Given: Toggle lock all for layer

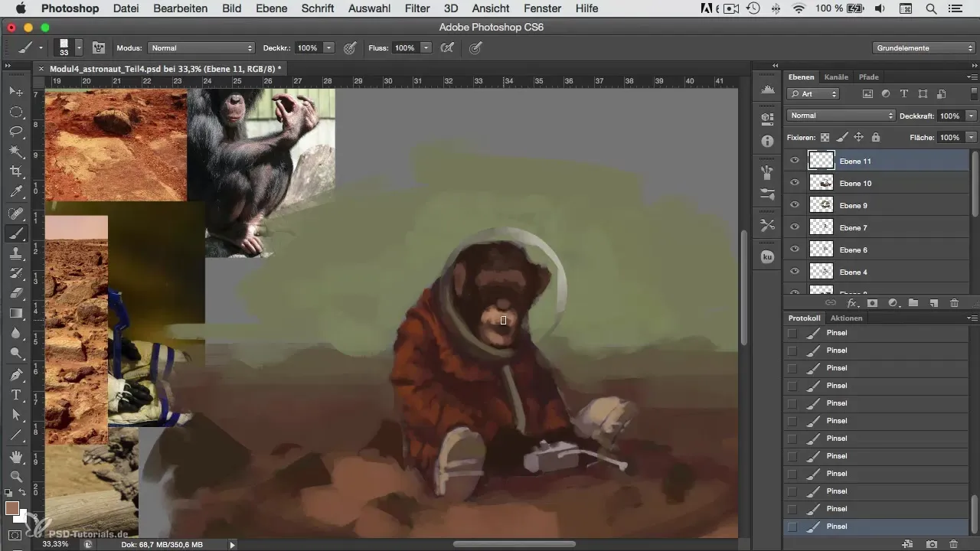Looking at the screenshot, I should click(x=876, y=138).
